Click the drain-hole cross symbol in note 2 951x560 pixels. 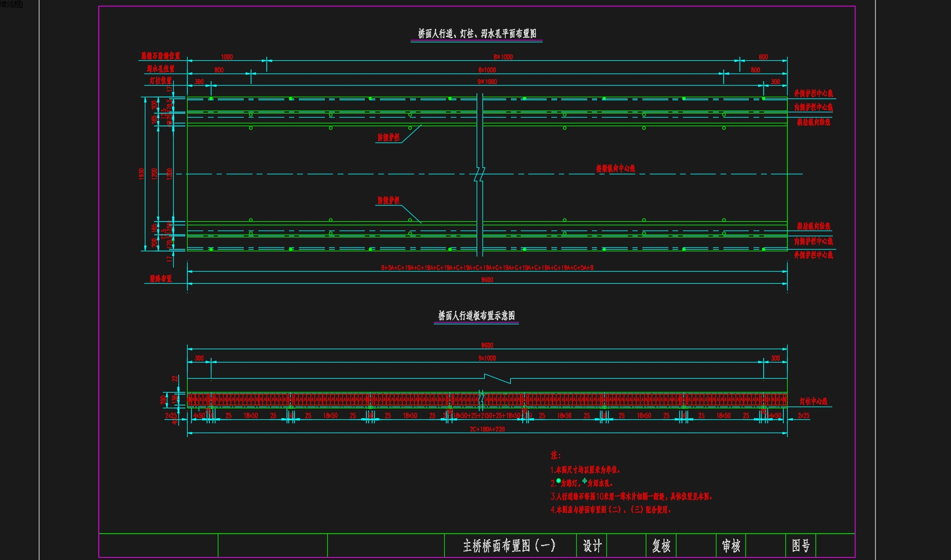pyautogui.click(x=584, y=481)
